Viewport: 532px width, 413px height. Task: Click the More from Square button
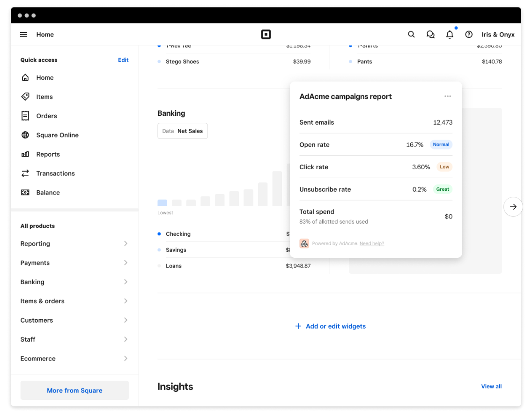tap(74, 390)
